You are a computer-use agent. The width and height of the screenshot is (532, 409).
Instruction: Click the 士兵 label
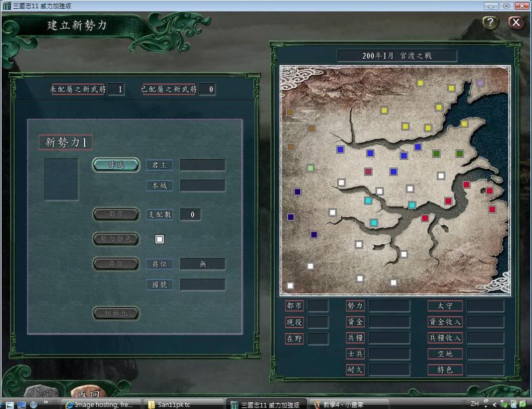(355, 354)
